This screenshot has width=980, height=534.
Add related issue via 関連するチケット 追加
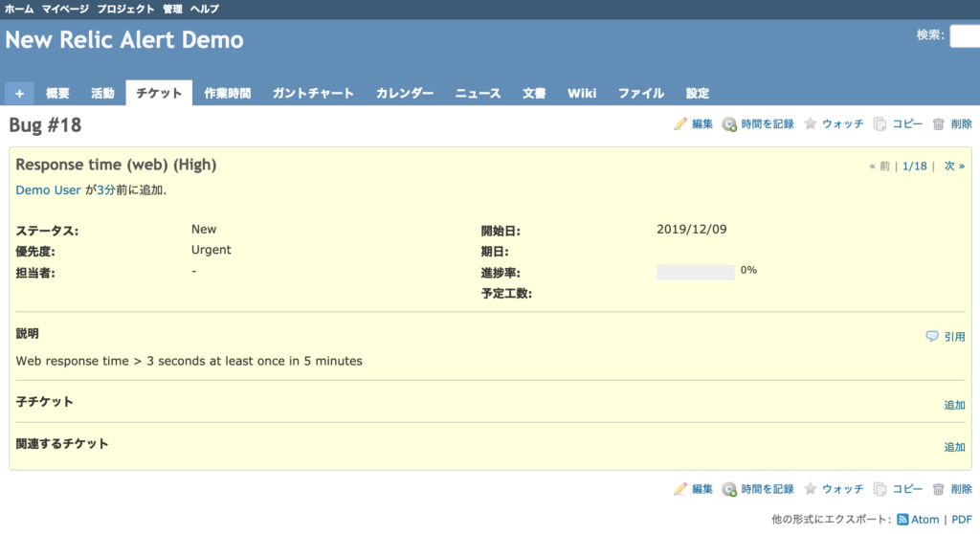(x=954, y=447)
